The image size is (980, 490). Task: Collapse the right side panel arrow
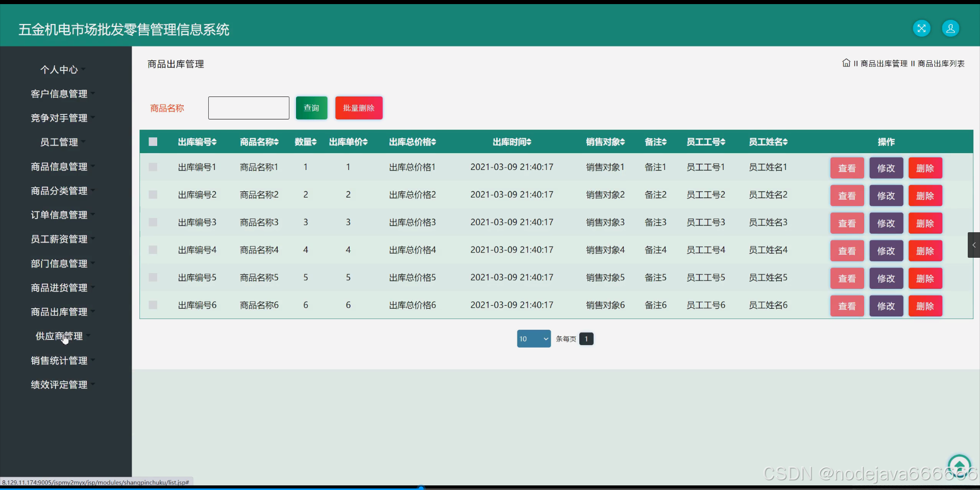974,245
